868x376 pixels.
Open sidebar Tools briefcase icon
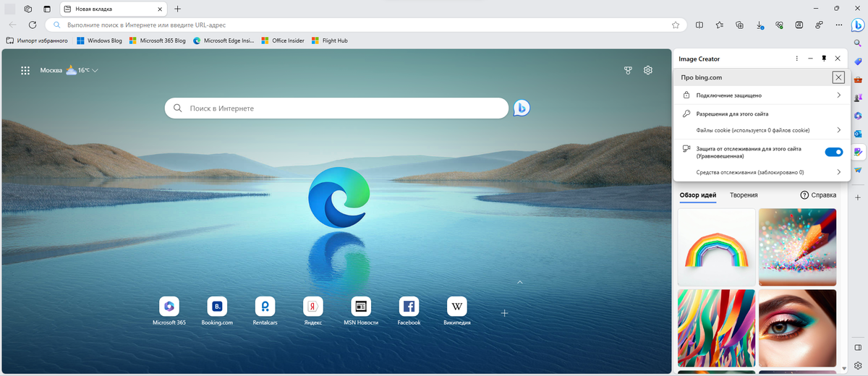pos(858,80)
